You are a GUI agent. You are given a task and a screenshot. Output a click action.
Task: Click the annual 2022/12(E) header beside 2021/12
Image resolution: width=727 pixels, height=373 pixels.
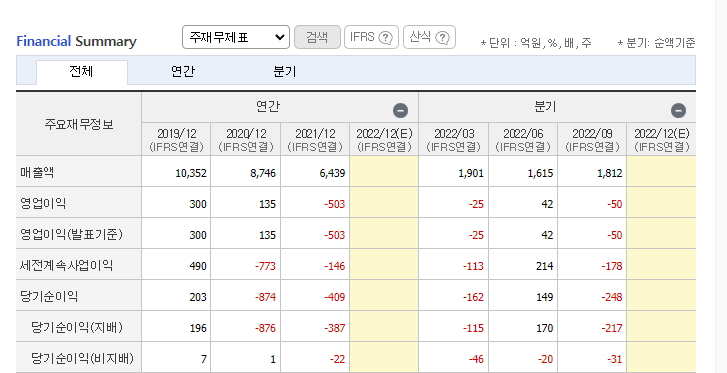(384, 140)
